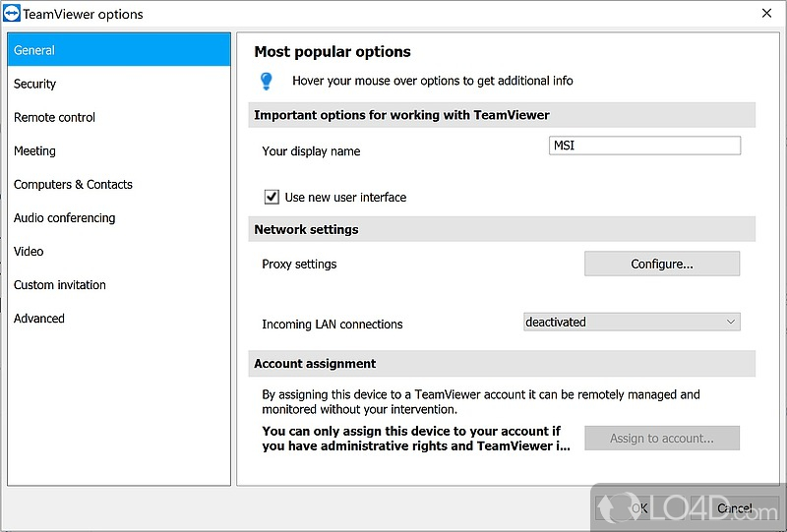Screen dimensions: 787x532
Task: Click the lightbulb hint icon
Action: 266,81
